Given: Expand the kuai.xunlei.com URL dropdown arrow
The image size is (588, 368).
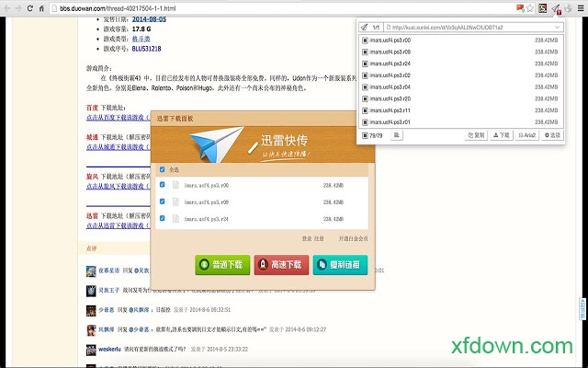Looking at the screenshot, I should pos(557,28).
